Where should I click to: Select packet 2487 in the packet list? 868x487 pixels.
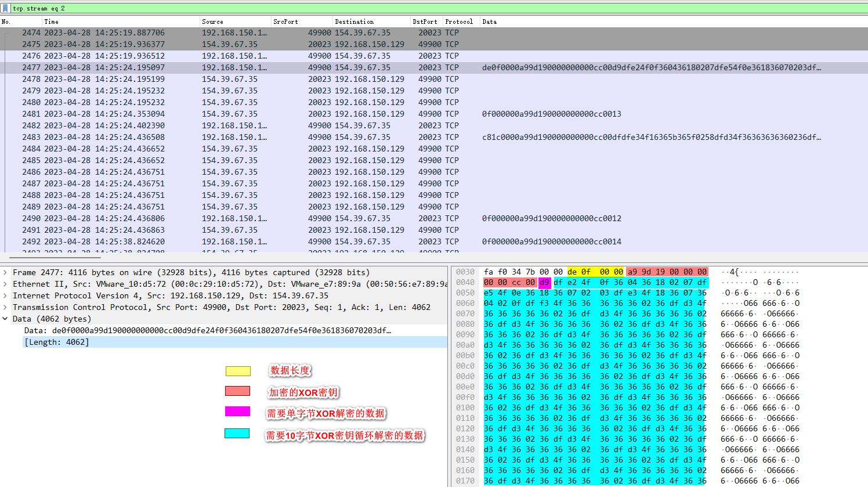tap(434, 183)
